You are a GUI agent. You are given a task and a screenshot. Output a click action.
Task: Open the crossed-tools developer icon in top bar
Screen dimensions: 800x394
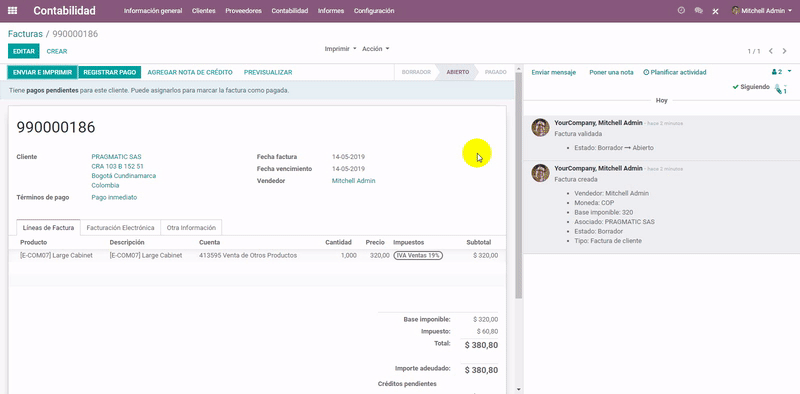(x=715, y=11)
